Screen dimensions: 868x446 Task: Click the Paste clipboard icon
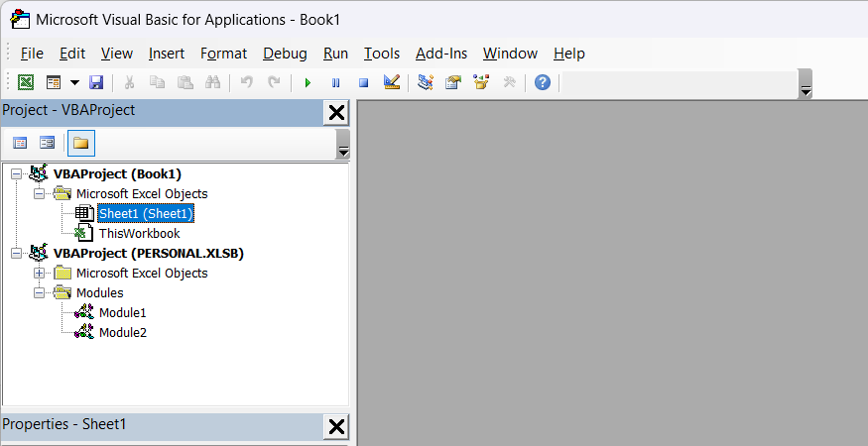tap(185, 82)
